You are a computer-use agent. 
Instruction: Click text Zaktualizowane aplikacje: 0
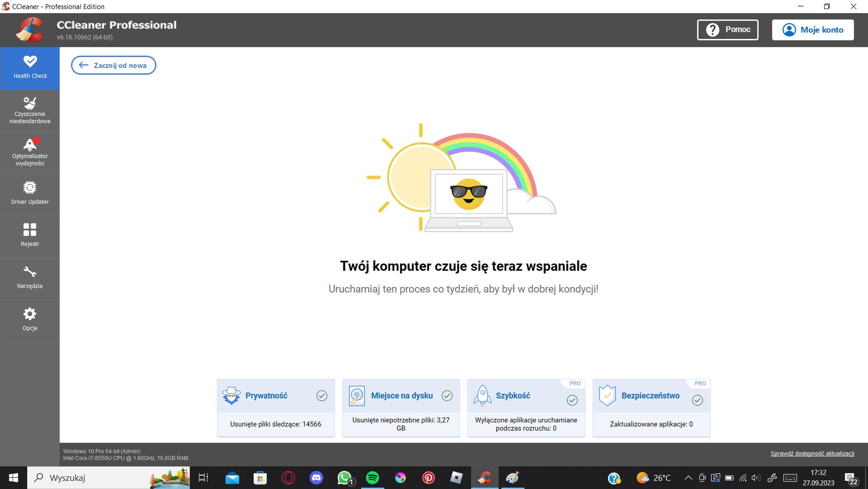pos(651,424)
